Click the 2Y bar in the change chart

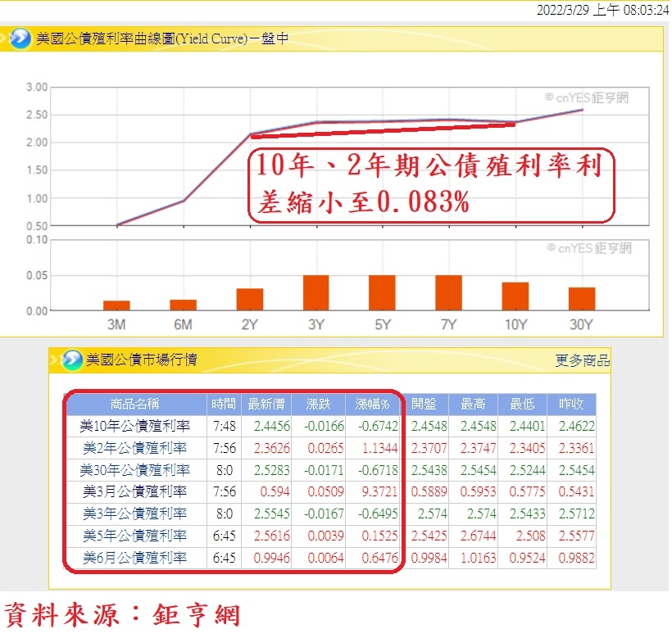click(x=250, y=299)
